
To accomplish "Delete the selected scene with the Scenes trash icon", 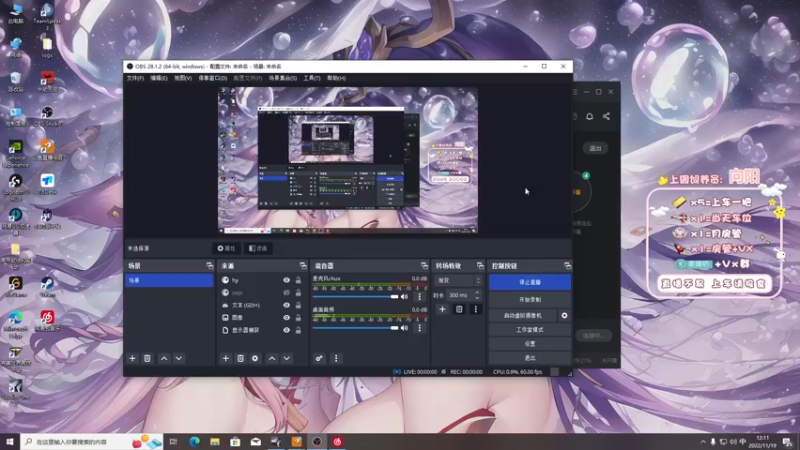I will [147, 359].
